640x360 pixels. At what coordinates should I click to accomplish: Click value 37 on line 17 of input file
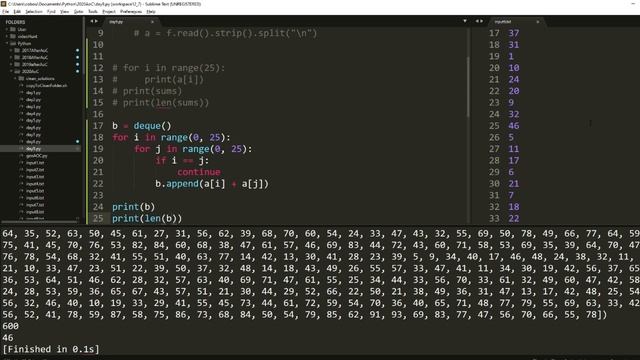pyautogui.click(x=513, y=33)
